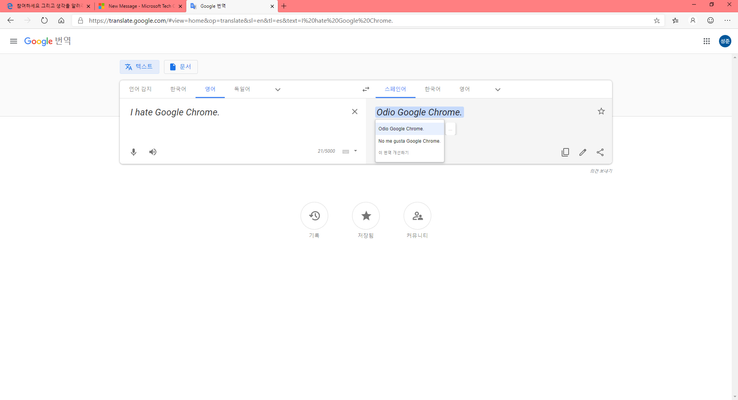
Task: Click the page vertical scrollbar
Action: 735,226
